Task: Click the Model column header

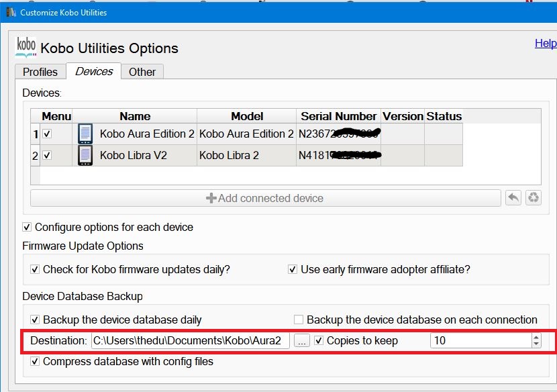Action: pos(247,116)
